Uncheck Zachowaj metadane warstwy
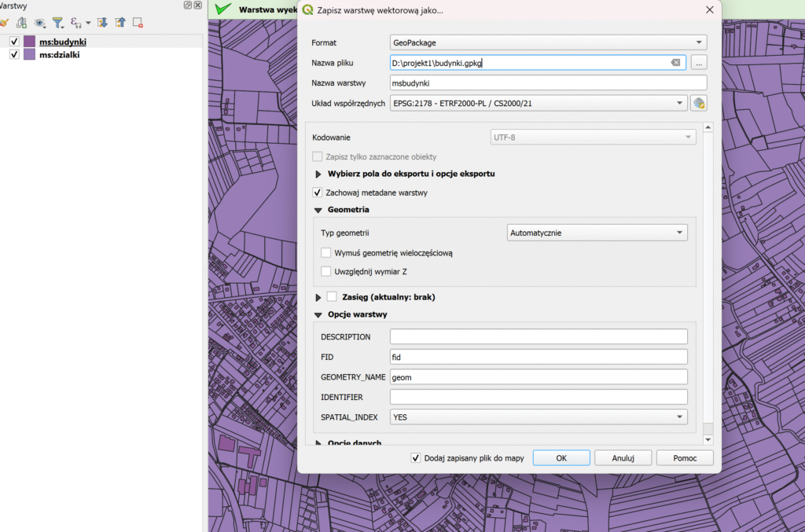Screen dimensions: 805x532 318,193
